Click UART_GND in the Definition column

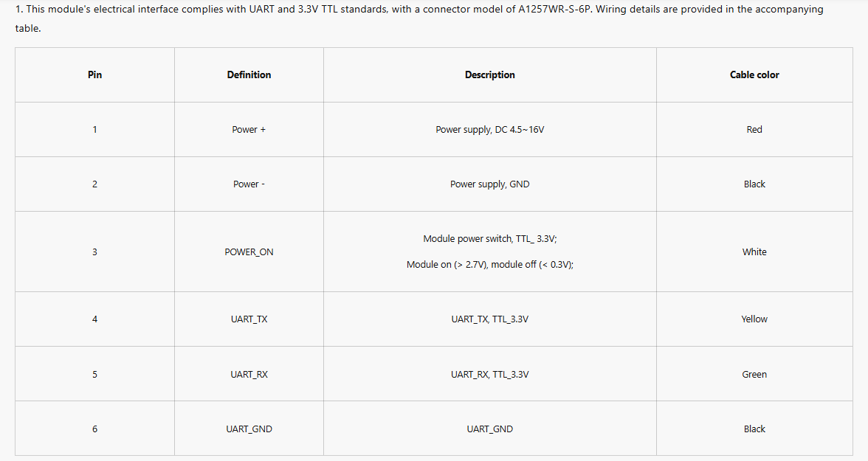tap(249, 429)
